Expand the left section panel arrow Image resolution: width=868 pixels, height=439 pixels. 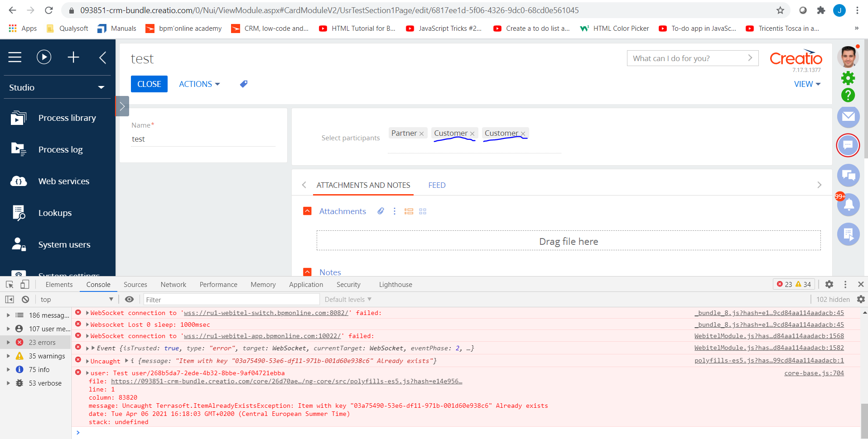coord(122,106)
